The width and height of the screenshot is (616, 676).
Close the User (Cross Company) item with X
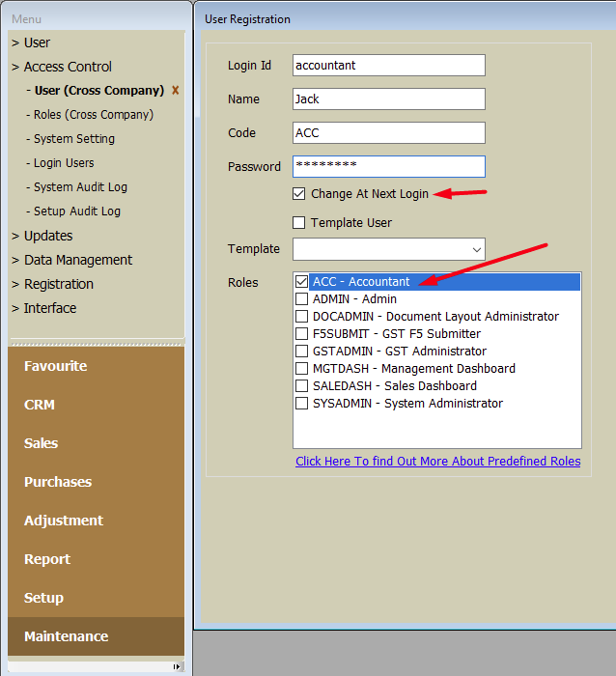(175, 91)
